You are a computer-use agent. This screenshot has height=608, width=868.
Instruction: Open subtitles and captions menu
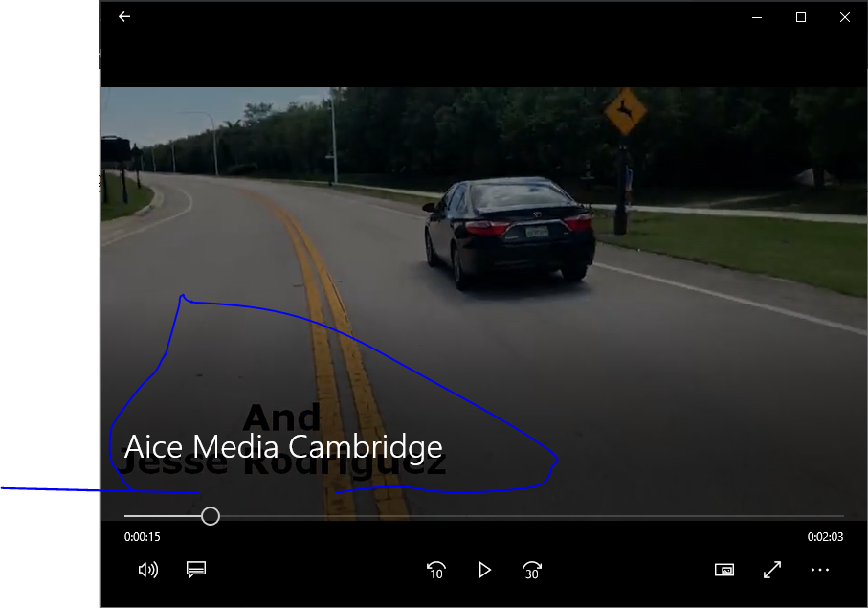pos(196,570)
